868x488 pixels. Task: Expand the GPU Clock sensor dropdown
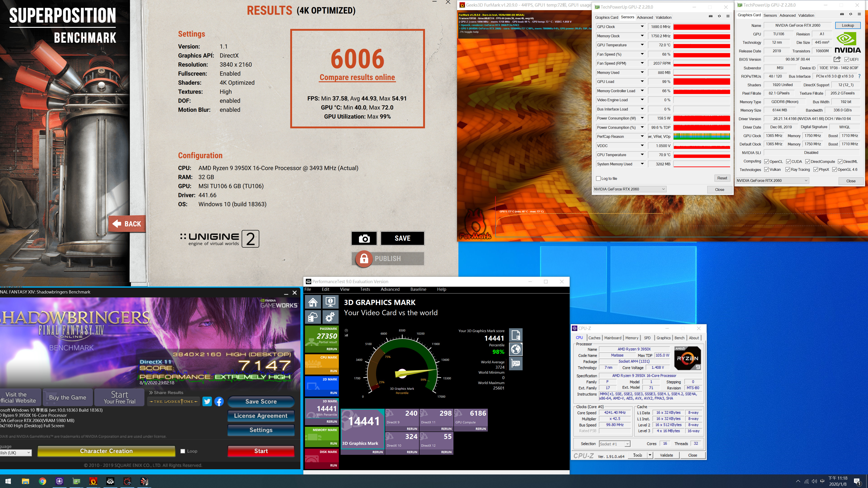click(x=642, y=27)
